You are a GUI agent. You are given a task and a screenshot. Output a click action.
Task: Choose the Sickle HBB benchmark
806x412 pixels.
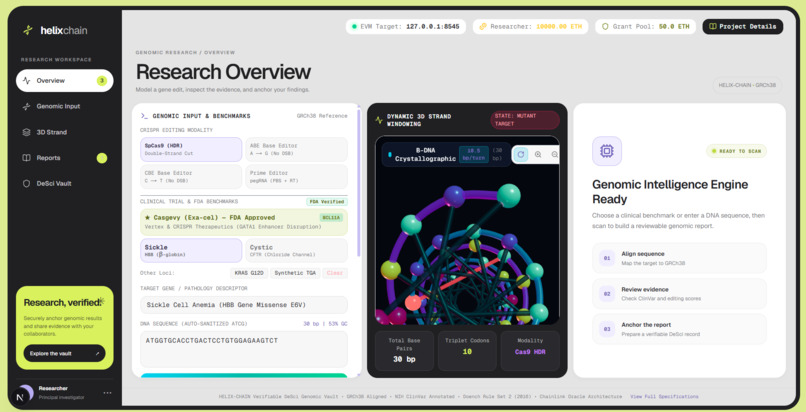point(191,251)
